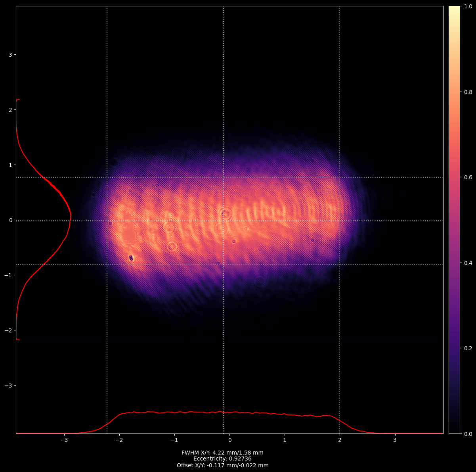The width and height of the screenshot is (476, 472).
Task: Click the flat top of the bottom red profile
Action: point(222,413)
